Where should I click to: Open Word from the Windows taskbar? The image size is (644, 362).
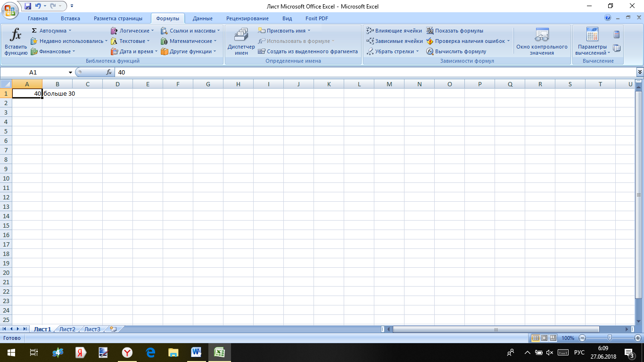[196, 352]
